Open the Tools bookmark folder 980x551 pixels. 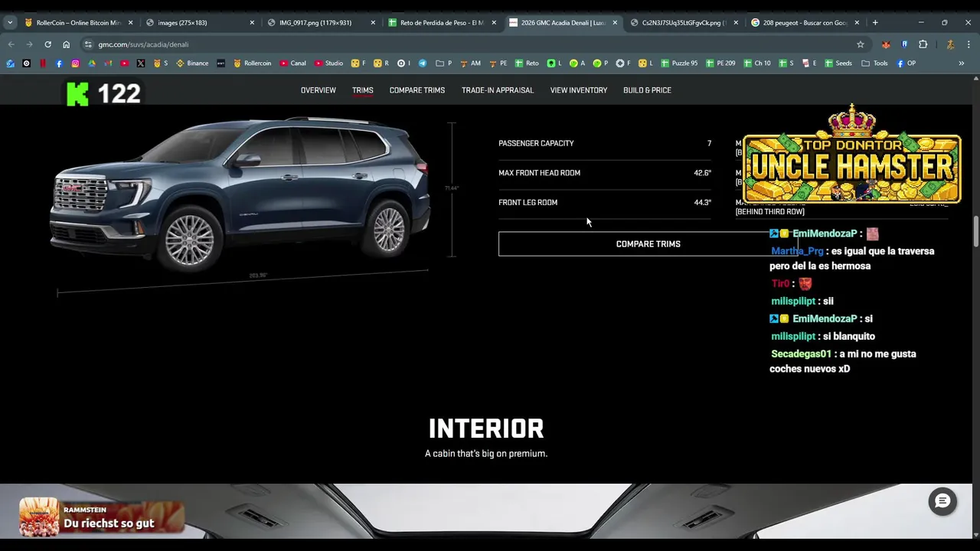[874, 64]
